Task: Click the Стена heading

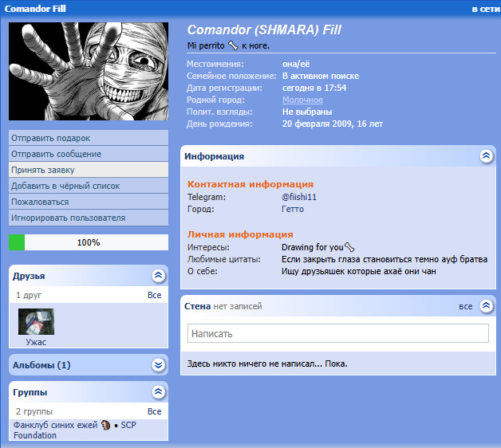Action: point(198,306)
